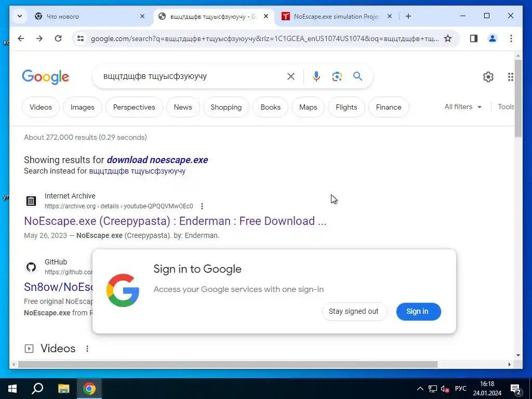Screen dimensions: 532x399
Task: Filter results by Perspectives
Action: (x=134, y=107)
